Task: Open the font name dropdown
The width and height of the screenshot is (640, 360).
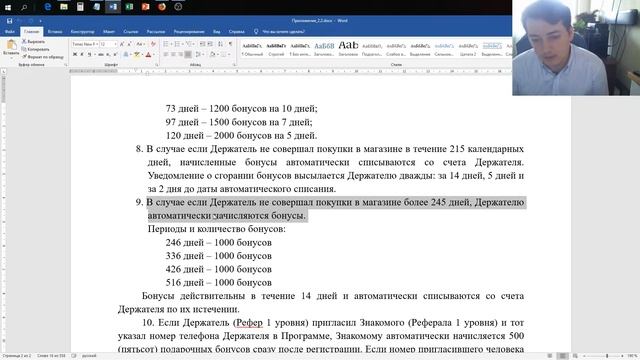Action: pyautogui.click(x=97, y=44)
